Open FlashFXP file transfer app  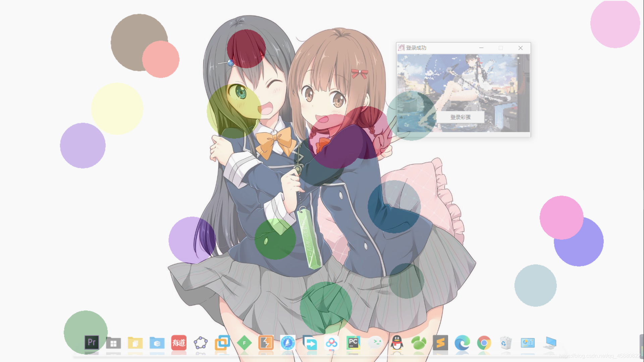(266, 343)
